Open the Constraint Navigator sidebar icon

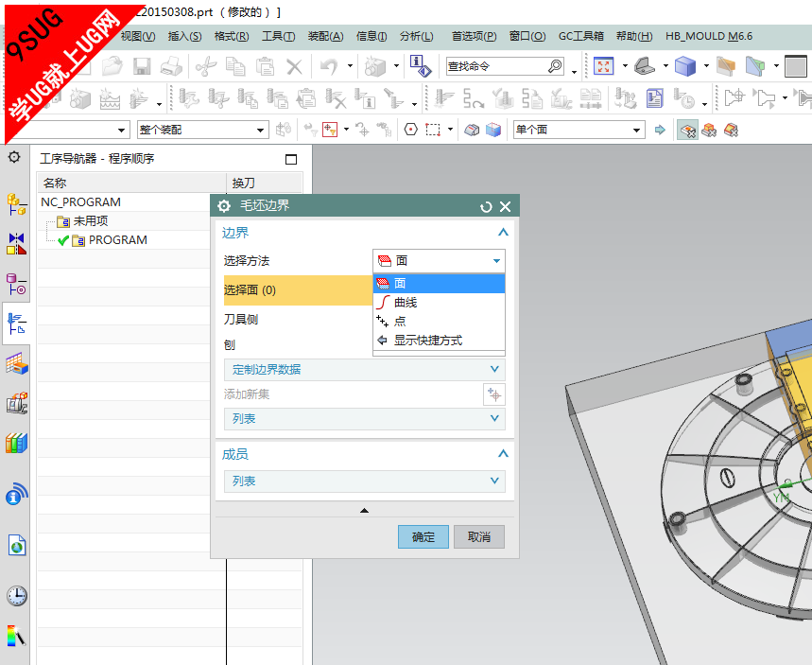click(16, 244)
